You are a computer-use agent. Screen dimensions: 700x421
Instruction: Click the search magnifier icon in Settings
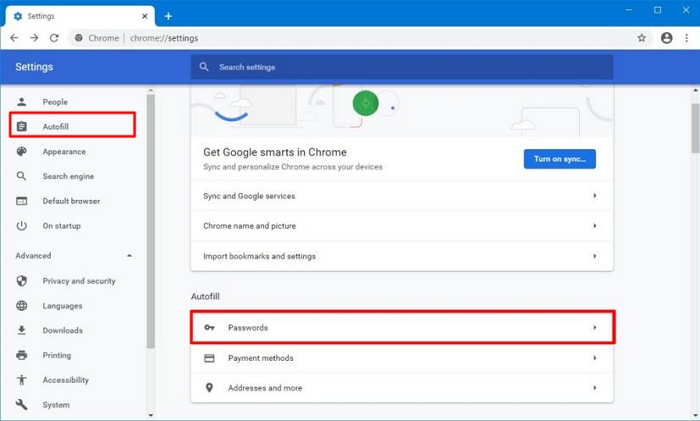click(x=204, y=67)
